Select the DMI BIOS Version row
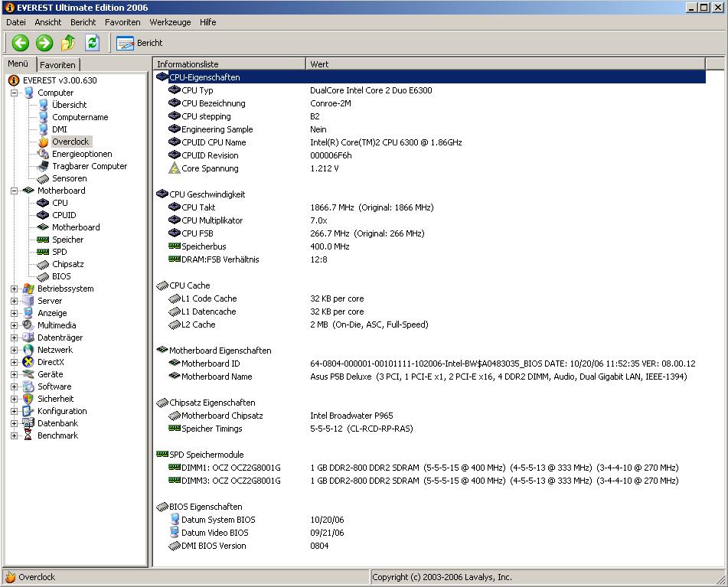 click(x=430, y=546)
